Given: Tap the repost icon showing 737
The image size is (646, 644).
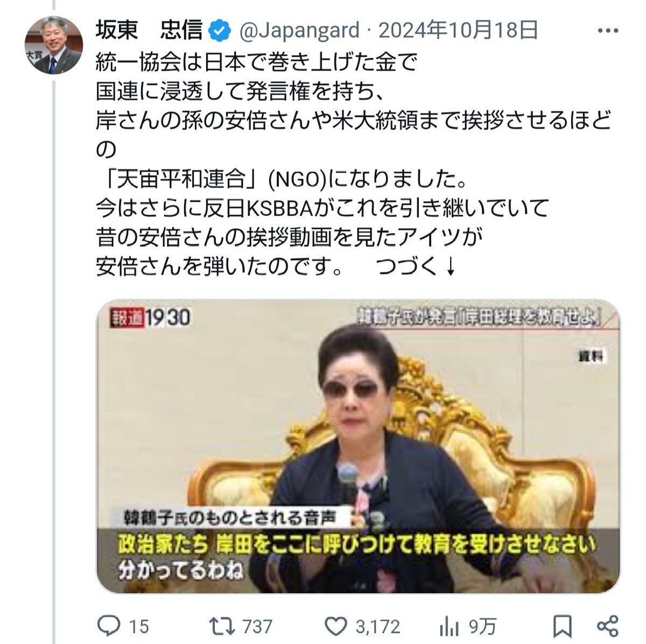Looking at the screenshot, I should pyautogui.click(x=222, y=626).
